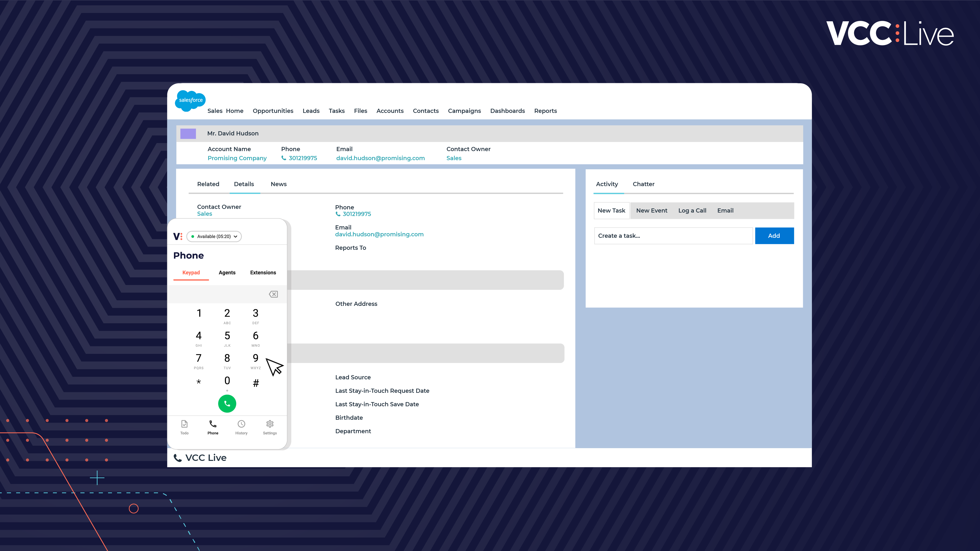This screenshot has width=980, height=551.
Task: Click the blue Add button
Action: coord(774,236)
